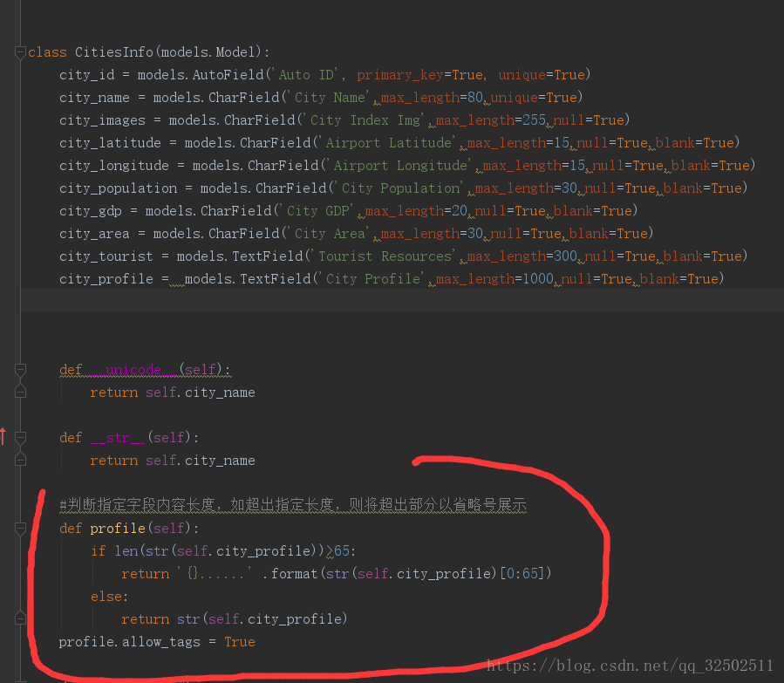Collapse the CitiesInfo class fold marker
Viewport: 784px width, 683px height.
pyautogui.click(x=20, y=52)
